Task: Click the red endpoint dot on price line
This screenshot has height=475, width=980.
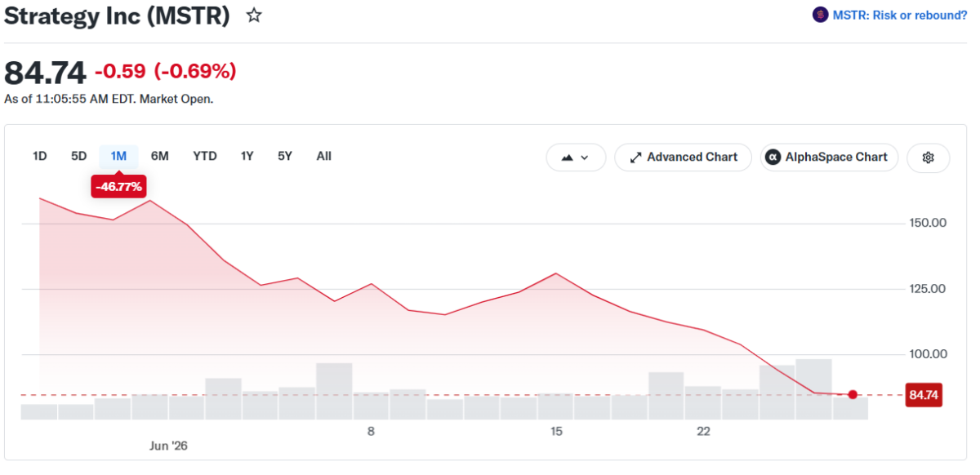Action: click(853, 395)
